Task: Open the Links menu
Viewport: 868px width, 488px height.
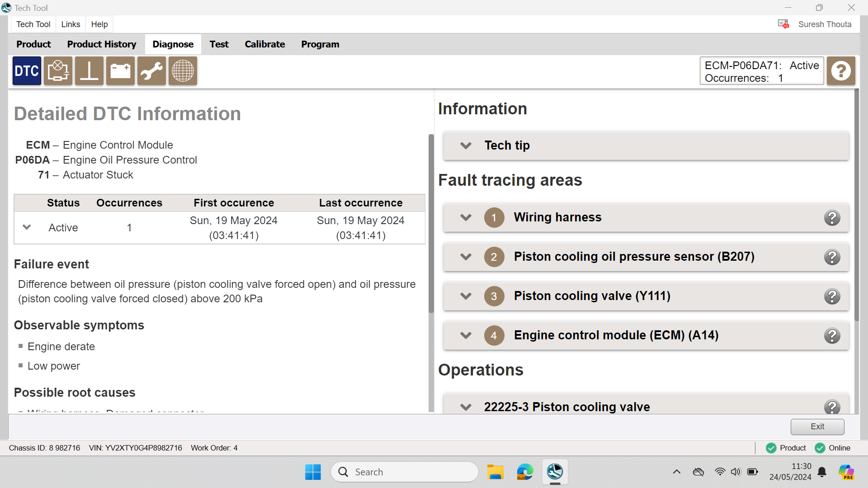Action: tap(71, 24)
